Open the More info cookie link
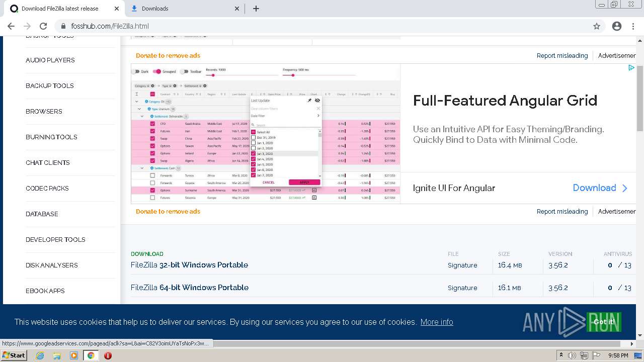The image size is (644, 362). click(x=437, y=322)
